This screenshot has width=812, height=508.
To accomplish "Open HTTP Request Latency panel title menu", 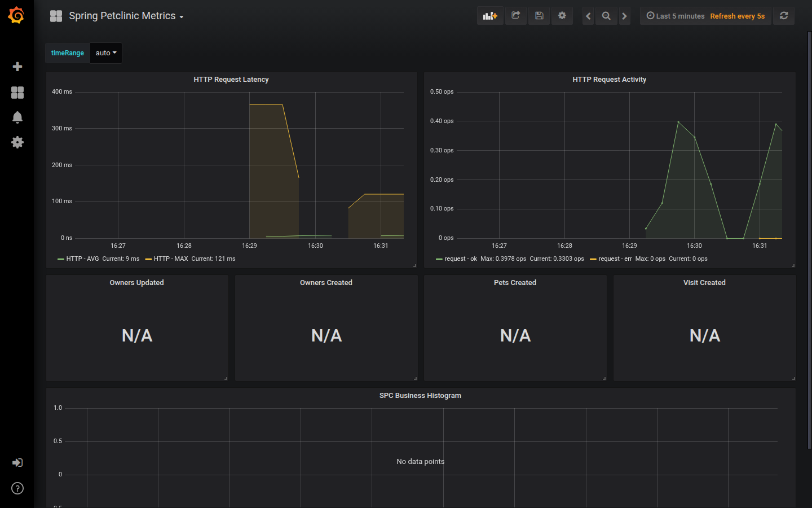I will 231,80.
